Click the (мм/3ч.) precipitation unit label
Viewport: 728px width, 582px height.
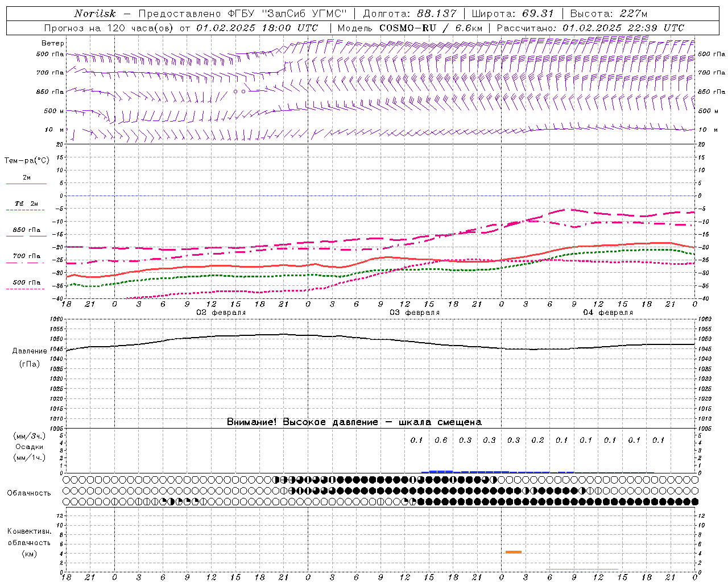pos(30,436)
